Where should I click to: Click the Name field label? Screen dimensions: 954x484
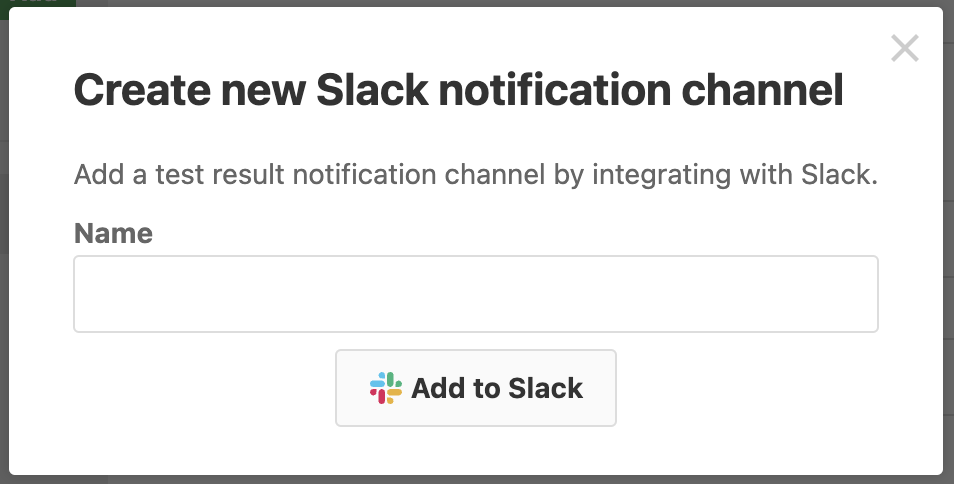[x=113, y=233]
